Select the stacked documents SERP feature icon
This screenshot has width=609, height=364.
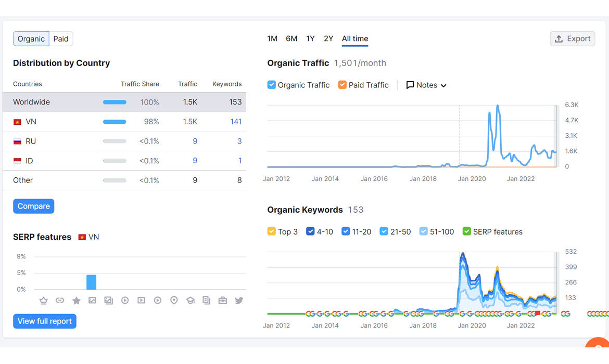(206, 301)
